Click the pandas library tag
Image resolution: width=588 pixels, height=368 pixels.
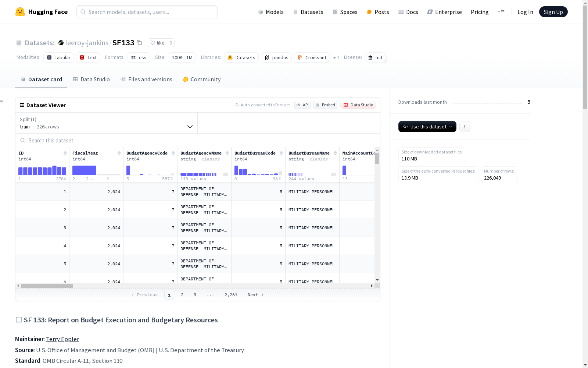276,57
